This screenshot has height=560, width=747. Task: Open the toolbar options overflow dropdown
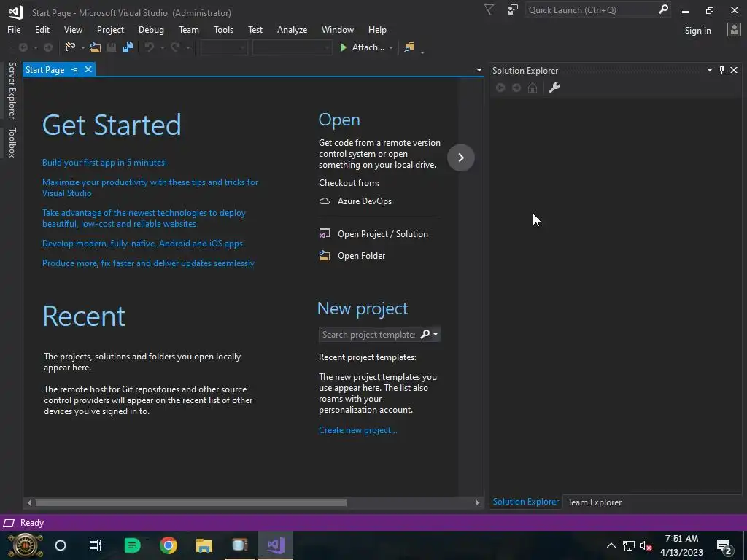[x=422, y=51]
